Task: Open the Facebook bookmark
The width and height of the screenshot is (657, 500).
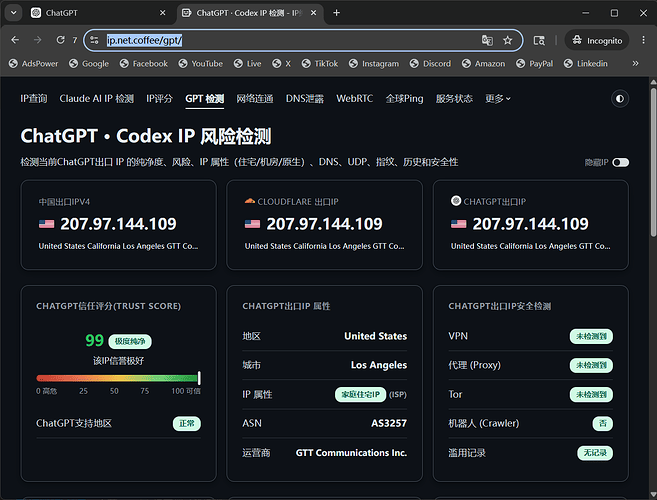Action: point(144,64)
